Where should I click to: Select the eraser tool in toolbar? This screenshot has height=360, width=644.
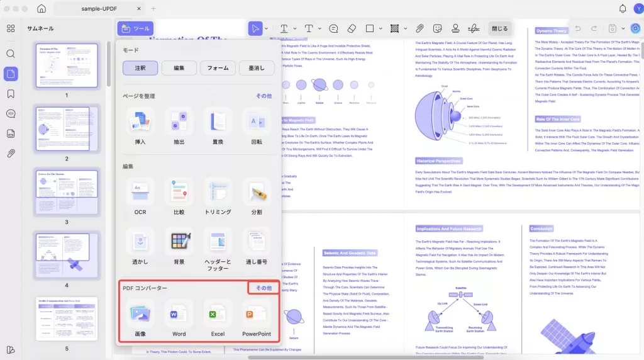[352, 28]
